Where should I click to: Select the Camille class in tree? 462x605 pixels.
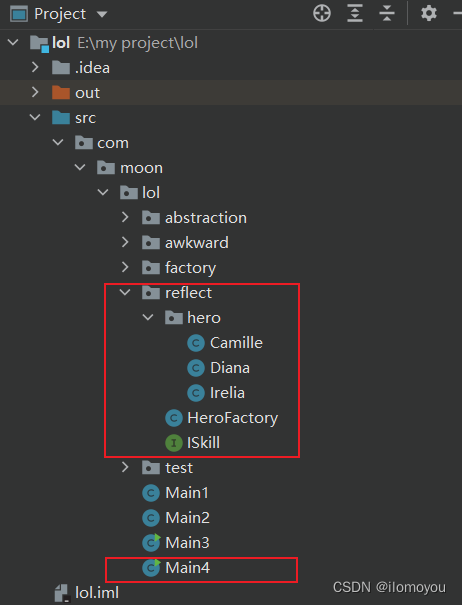pos(225,343)
